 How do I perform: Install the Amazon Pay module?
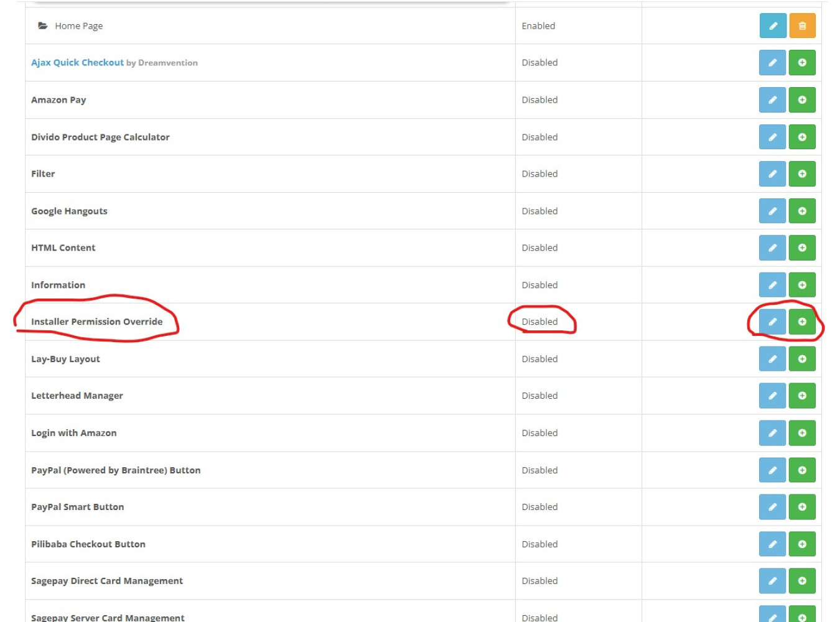[802, 100]
